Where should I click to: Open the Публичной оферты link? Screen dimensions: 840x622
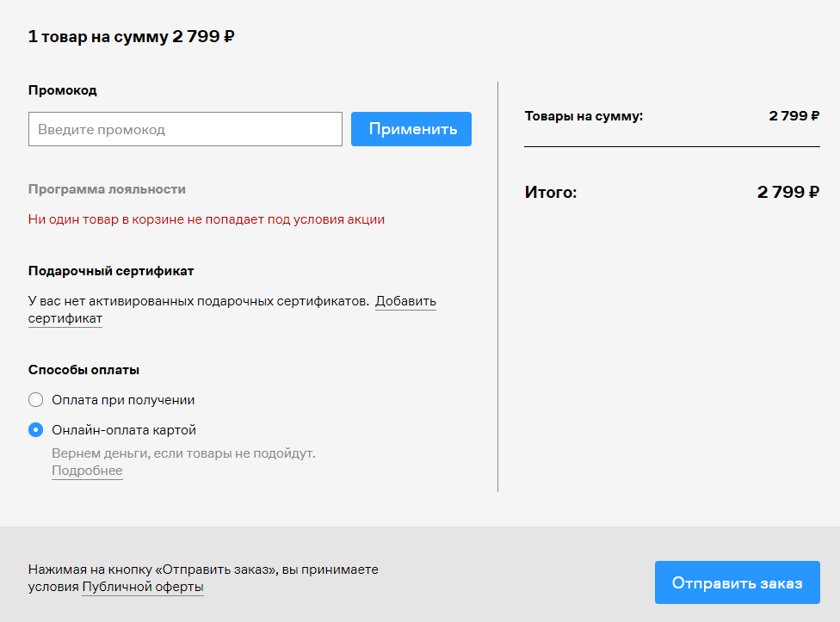tap(143, 587)
